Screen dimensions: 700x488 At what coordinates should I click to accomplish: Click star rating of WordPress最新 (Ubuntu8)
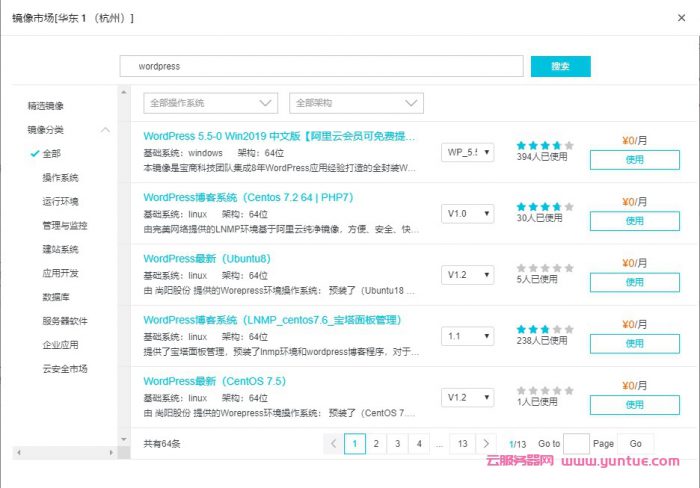[545, 267]
